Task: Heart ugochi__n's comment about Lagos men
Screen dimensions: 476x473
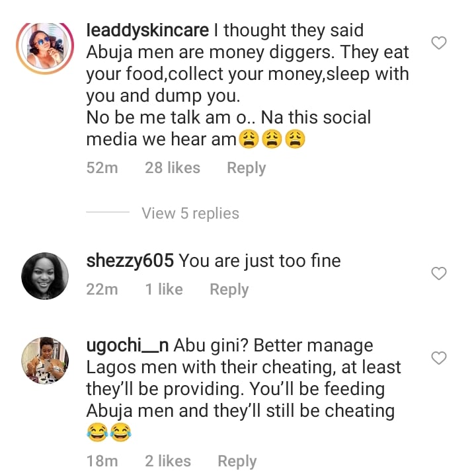Action: (439, 358)
